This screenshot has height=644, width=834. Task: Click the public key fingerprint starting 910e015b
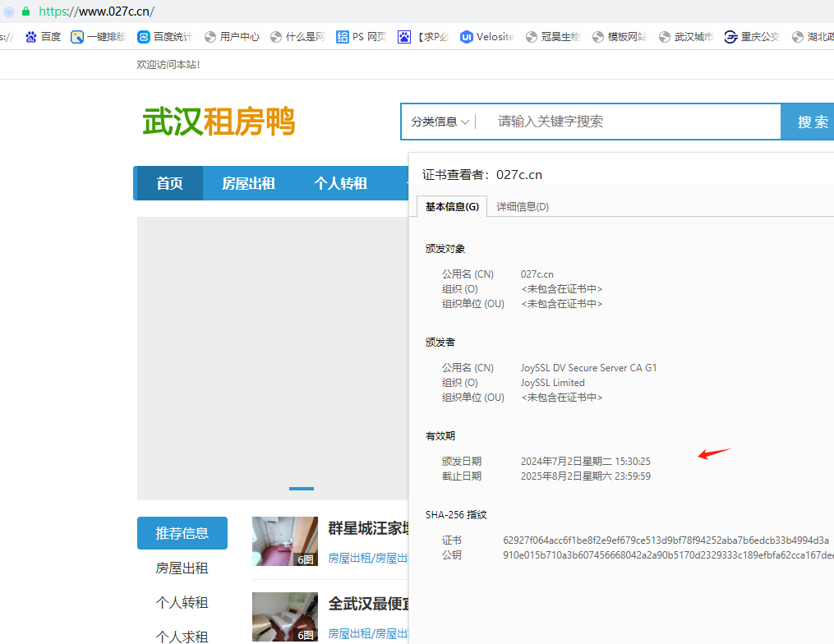668,555
